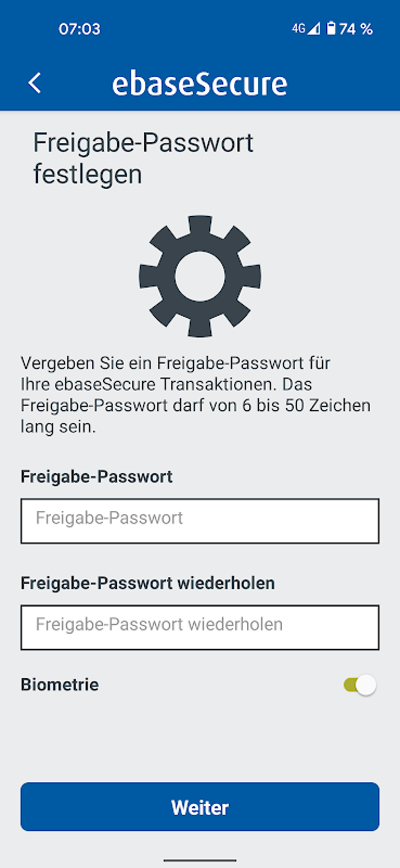Tap the Biometrie label text
Viewport: 400px width, 868px height.
(x=60, y=685)
